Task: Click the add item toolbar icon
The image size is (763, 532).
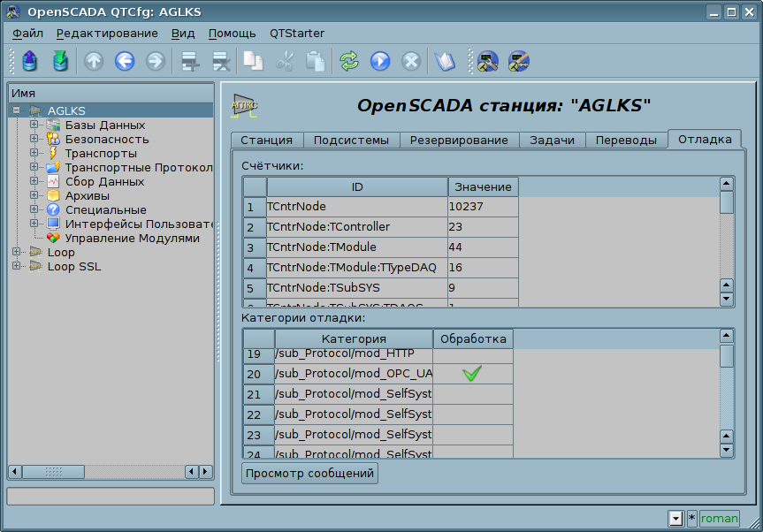Action: click(x=190, y=62)
